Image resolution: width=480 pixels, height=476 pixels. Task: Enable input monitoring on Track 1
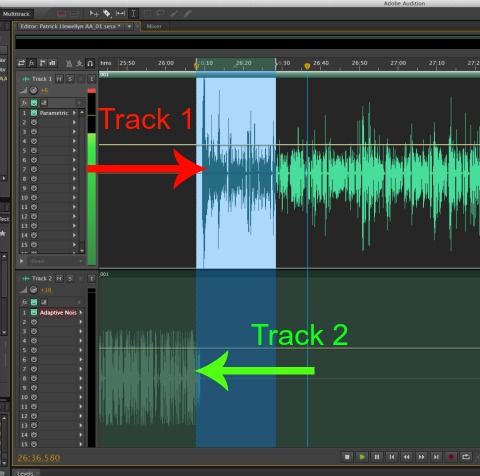pos(91,79)
